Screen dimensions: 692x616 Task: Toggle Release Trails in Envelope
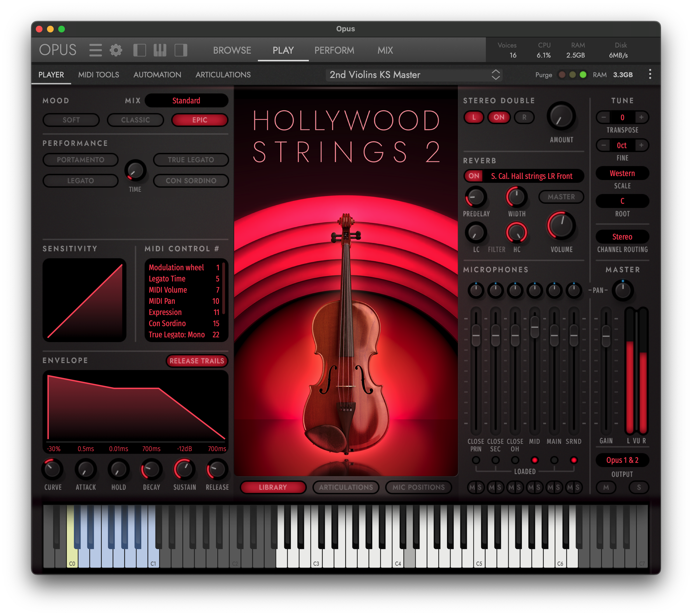coord(197,361)
